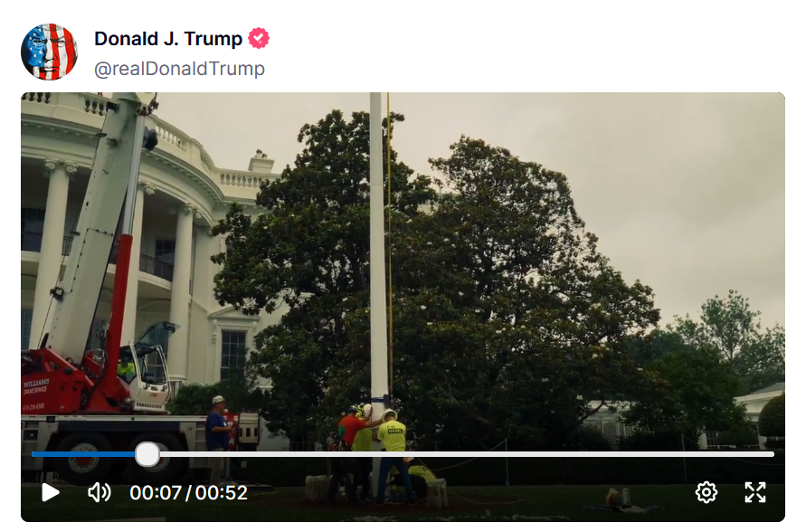Enter fullscreen with the expand arrows icon
This screenshot has width=806, height=532.
[x=755, y=492]
